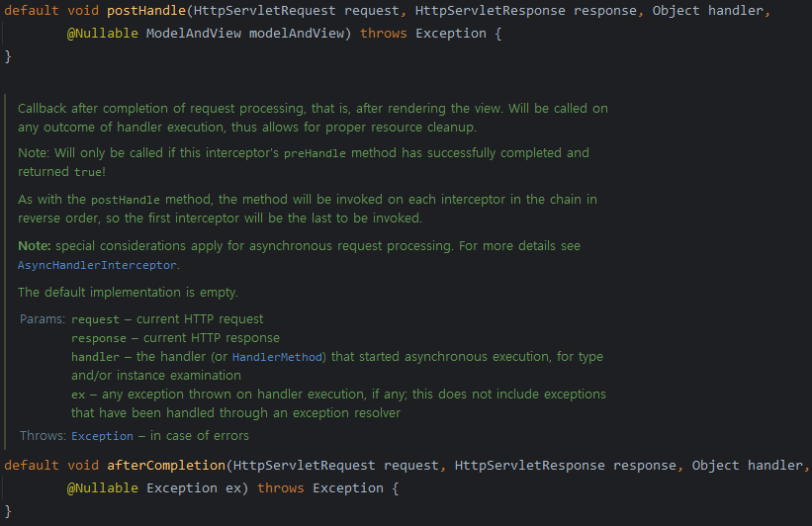Screen dimensions: 812x526
Task: Click the 'throws' keyword in afterCompletion
Action: coord(281,488)
